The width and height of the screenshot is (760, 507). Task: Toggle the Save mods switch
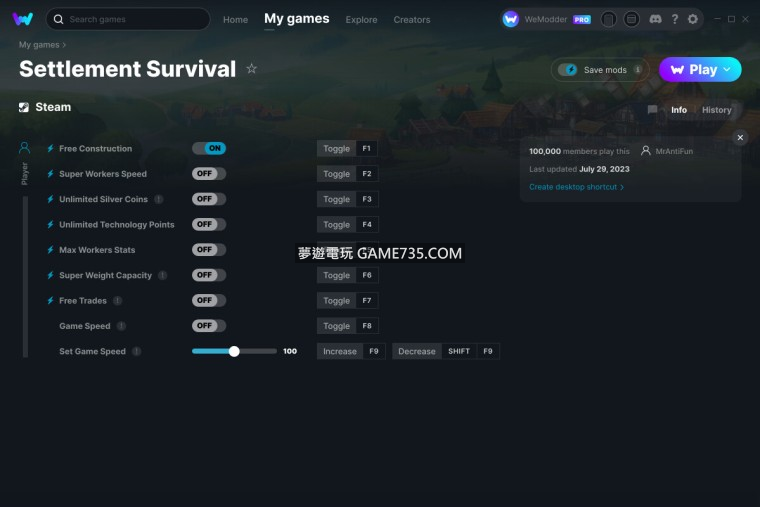pos(568,70)
